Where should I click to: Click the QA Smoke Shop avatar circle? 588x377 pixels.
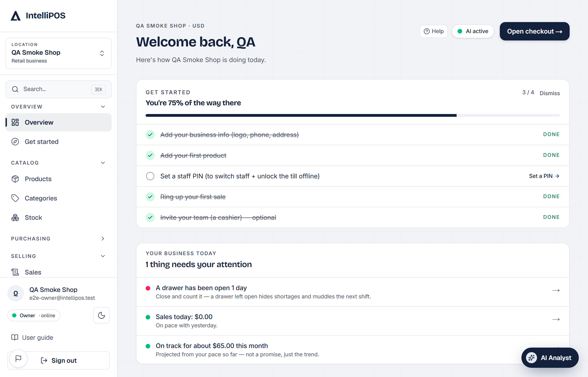tap(16, 293)
